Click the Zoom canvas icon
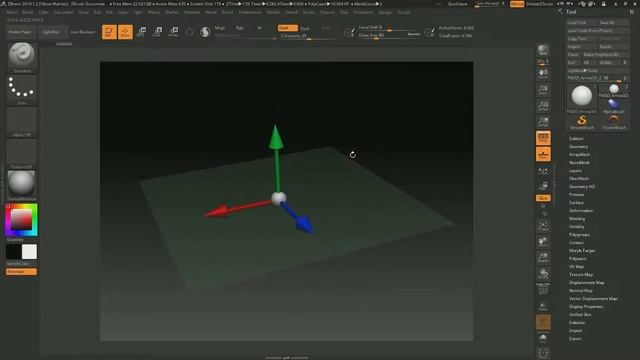The image size is (640, 360). [543, 90]
